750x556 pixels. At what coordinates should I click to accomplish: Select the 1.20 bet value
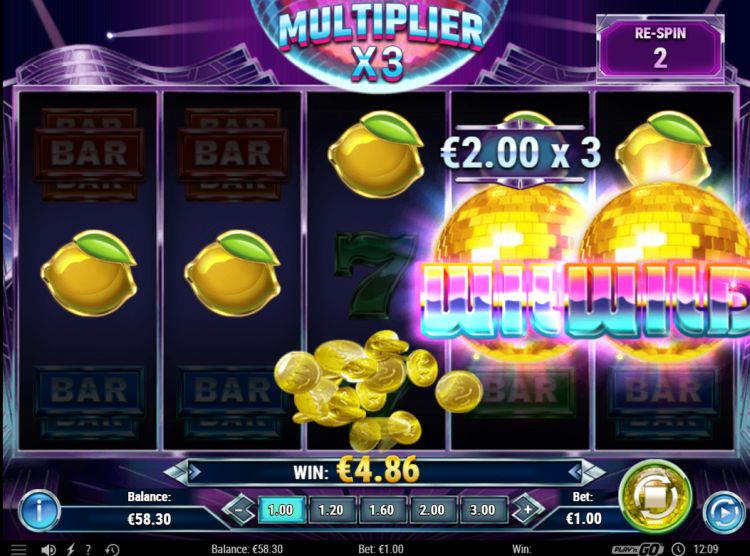(331, 510)
